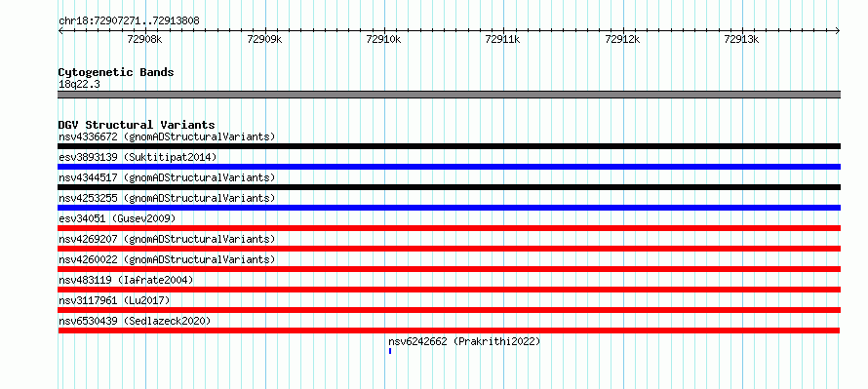Click the nsv4336672 gnomADStructuralVariants label
868x389 pixels.
167,136
